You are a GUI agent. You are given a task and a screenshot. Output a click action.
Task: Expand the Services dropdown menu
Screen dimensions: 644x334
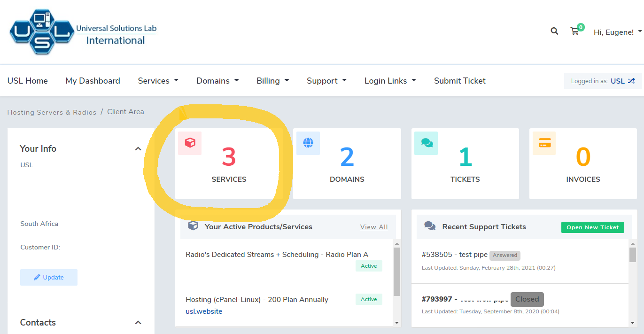pyautogui.click(x=158, y=81)
